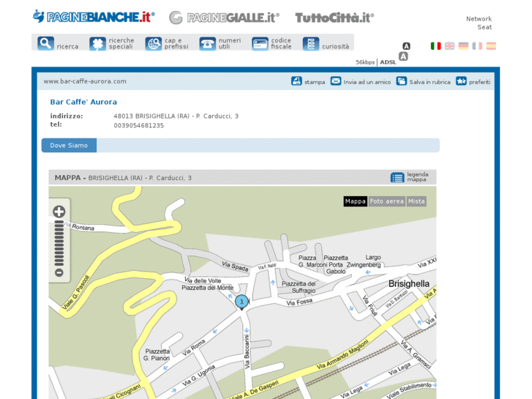532x399 pixels.
Task: Switch language to English flag
Action: (449, 46)
